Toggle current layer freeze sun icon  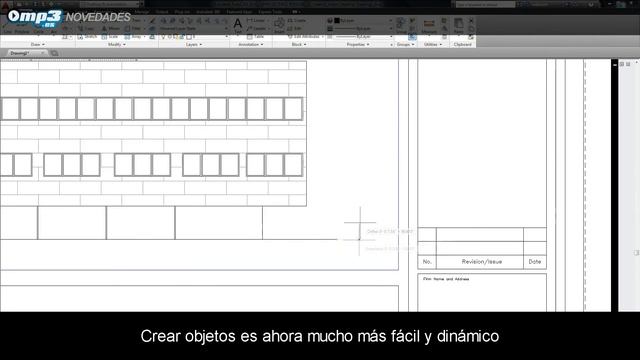click(x=169, y=37)
